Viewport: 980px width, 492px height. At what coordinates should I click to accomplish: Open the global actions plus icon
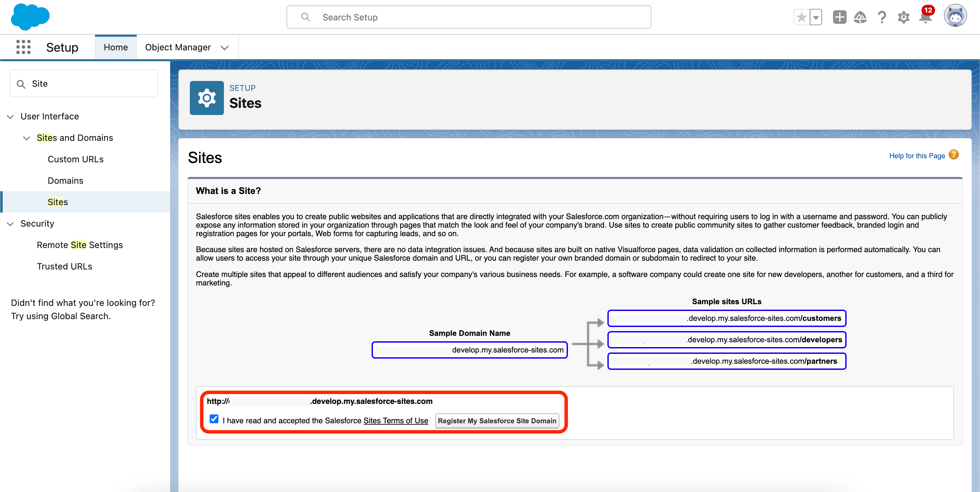(839, 17)
